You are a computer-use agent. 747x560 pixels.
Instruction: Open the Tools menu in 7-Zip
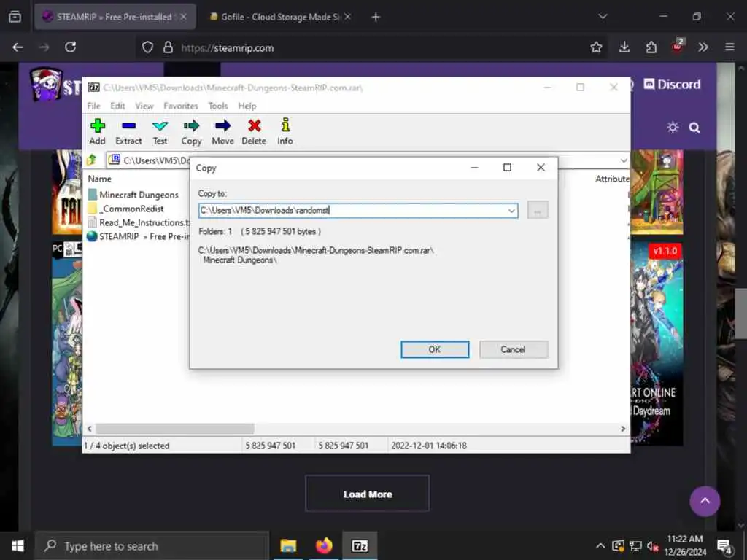pos(217,106)
